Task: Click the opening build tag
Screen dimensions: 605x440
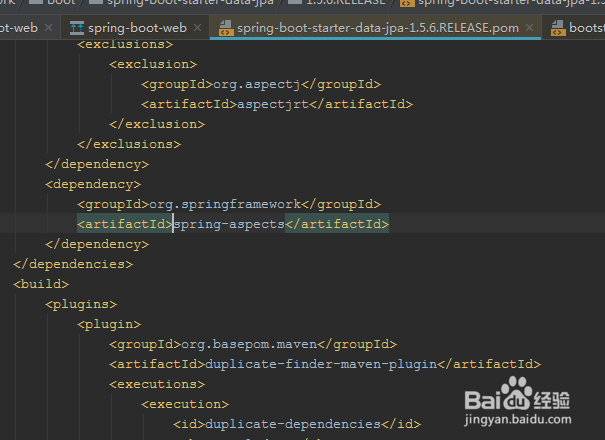Action: [x=41, y=284]
